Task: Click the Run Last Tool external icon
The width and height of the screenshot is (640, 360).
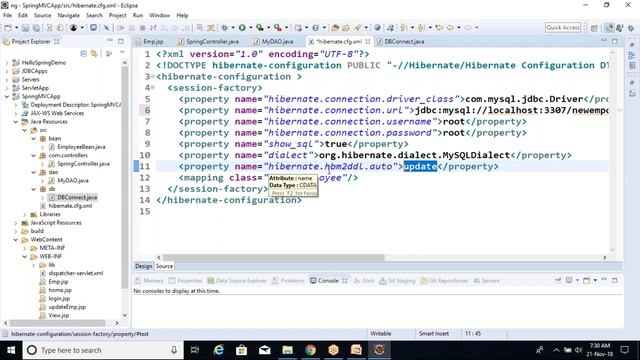Action: click(278, 28)
